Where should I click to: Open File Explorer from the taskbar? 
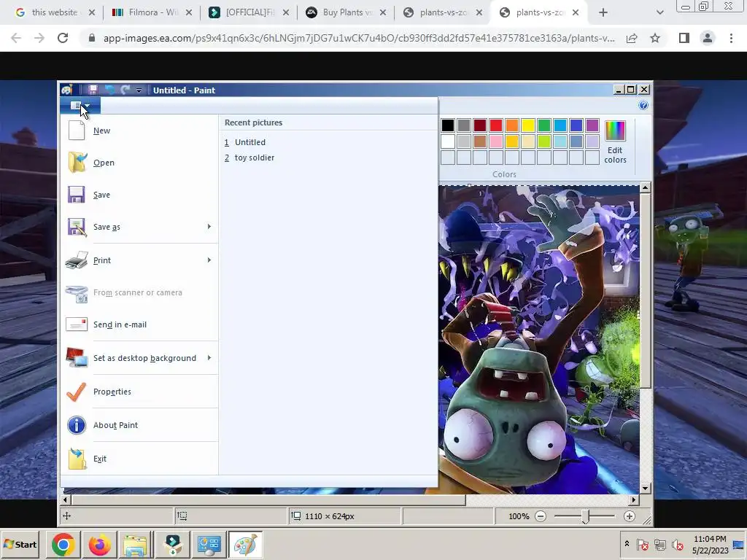135,544
